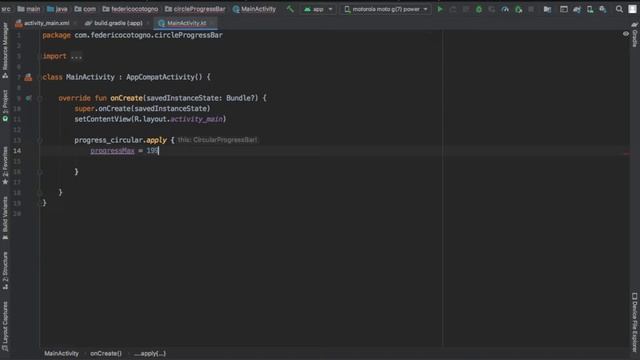Open the Favorites tool window
Screen dimensions: 640x360
5,165
